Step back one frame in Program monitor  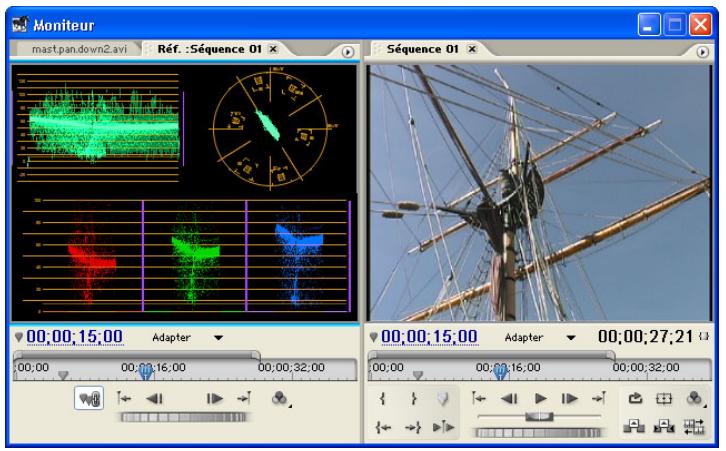pos(509,399)
